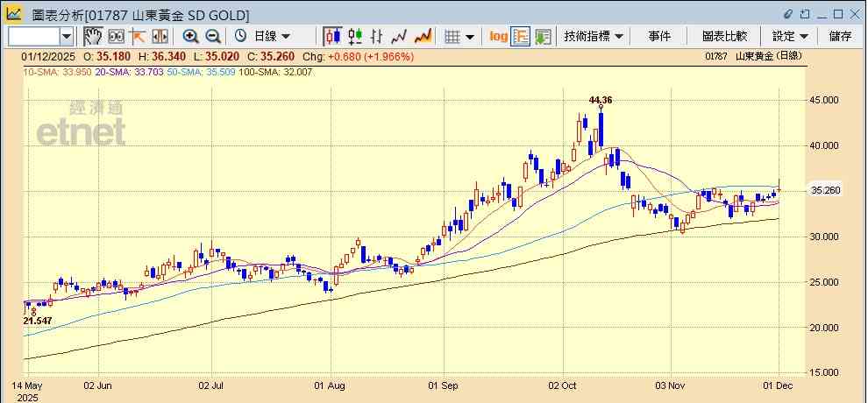Viewport: 868px width, 403px height.
Task: Open the 設定 settings menu
Action: [790, 36]
